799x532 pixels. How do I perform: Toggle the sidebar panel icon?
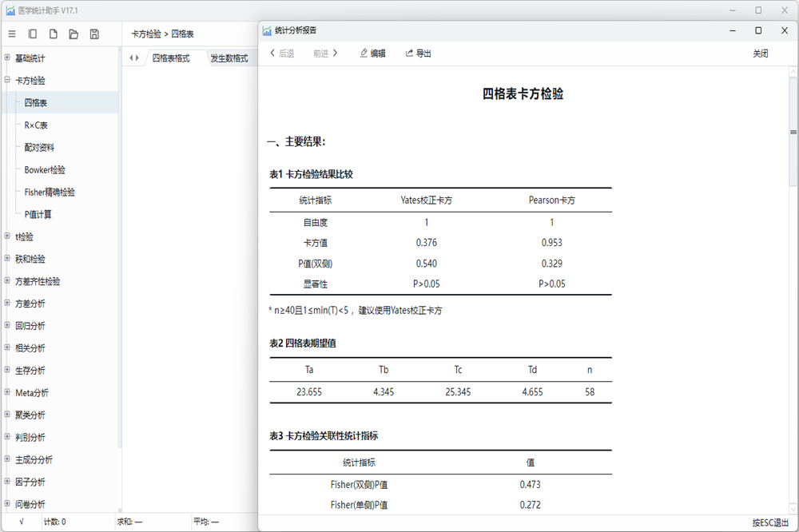coord(33,34)
